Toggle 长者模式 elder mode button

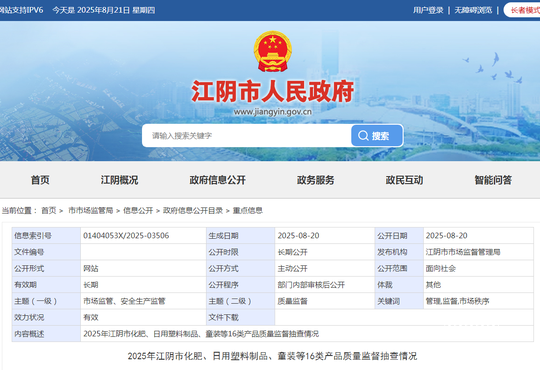pos(523,10)
